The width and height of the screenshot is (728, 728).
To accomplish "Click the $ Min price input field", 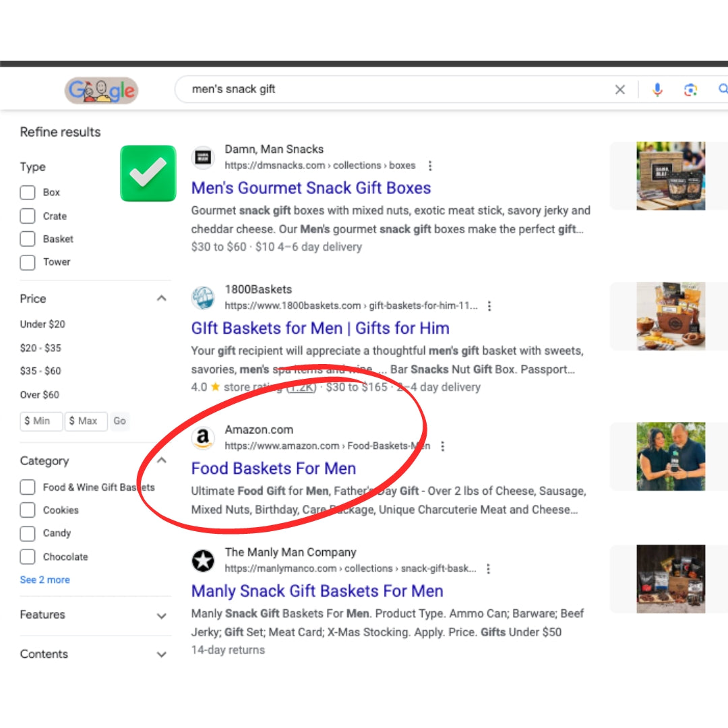I will tap(41, 421).
